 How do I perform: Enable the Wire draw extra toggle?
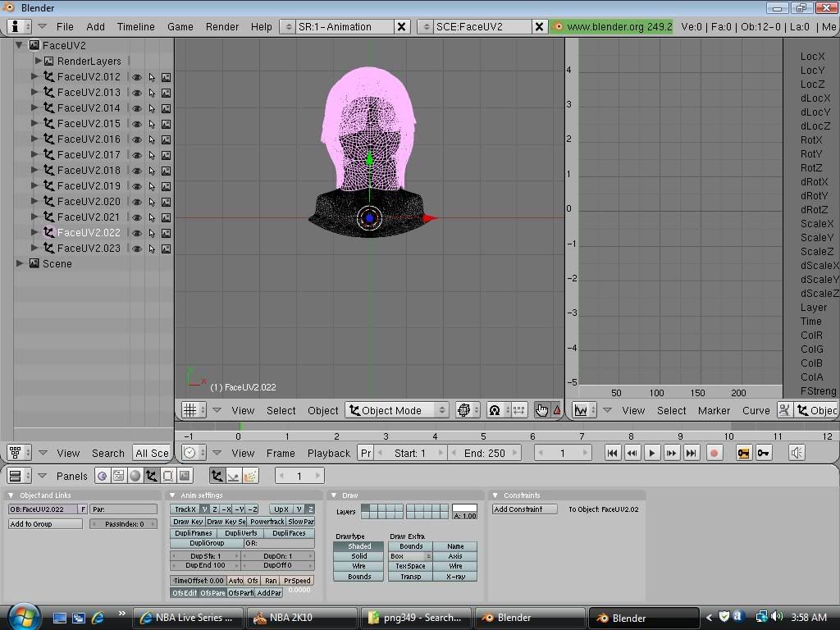(x=454, y=566)
